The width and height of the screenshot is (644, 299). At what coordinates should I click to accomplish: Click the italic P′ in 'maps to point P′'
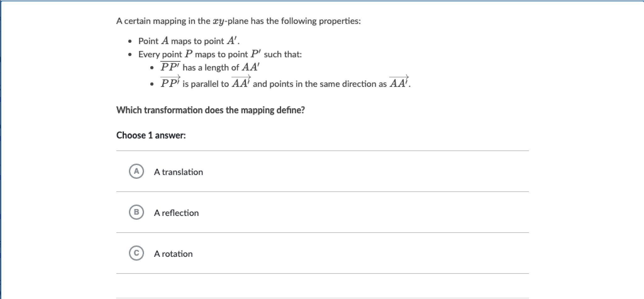pos(256,54)
